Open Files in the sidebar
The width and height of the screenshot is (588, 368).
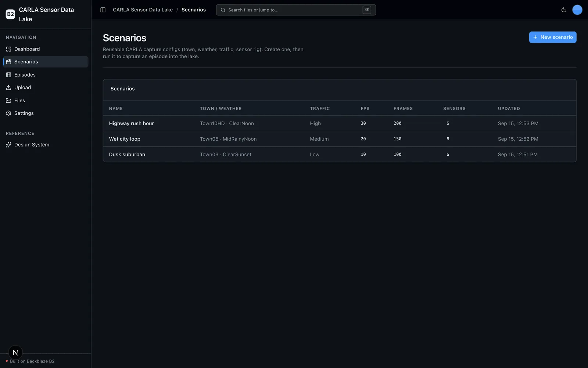46,100
